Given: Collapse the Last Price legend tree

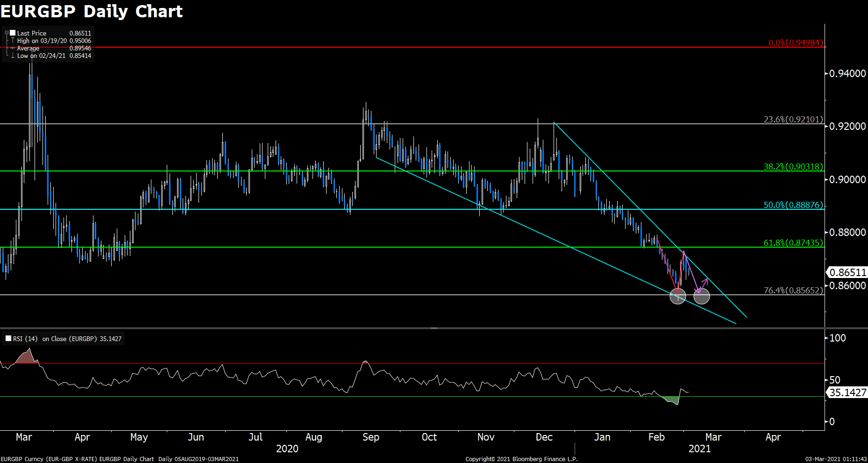Looking at the screenshot, I should tap(7, 33).
